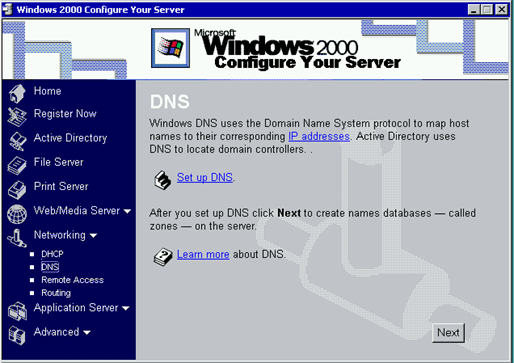
Task: Click the Application Server label
Action: click(x=76, y=308)
